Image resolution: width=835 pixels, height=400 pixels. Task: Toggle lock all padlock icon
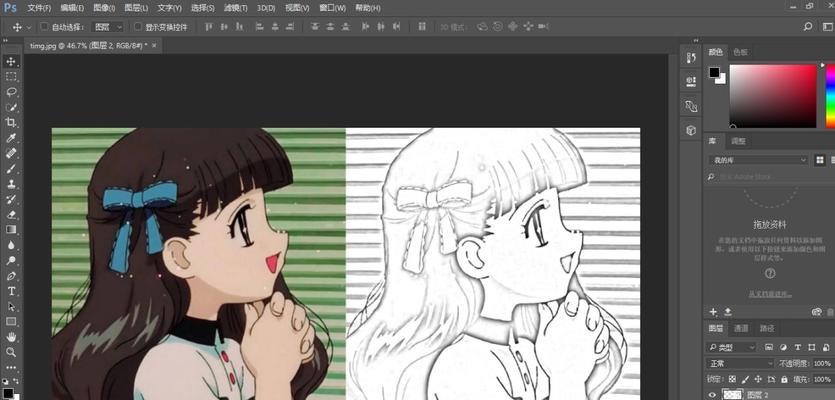(784, 379)
